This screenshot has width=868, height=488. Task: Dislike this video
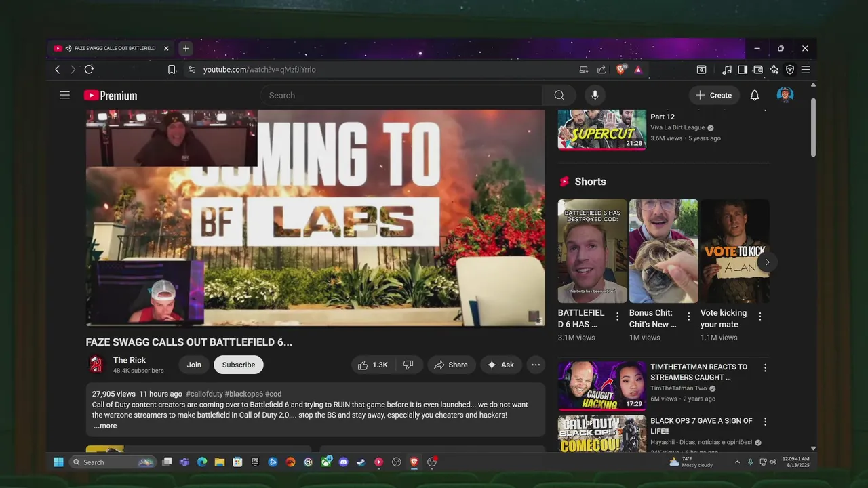408,365
